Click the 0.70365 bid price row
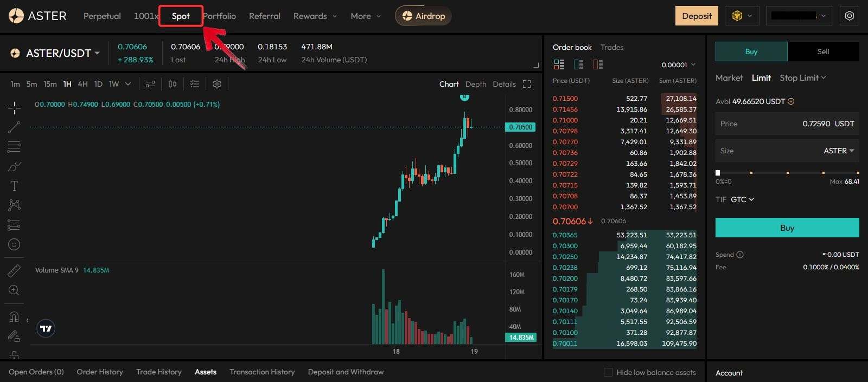The height and width of the screenshot is (382, 868). pos(624,235)
